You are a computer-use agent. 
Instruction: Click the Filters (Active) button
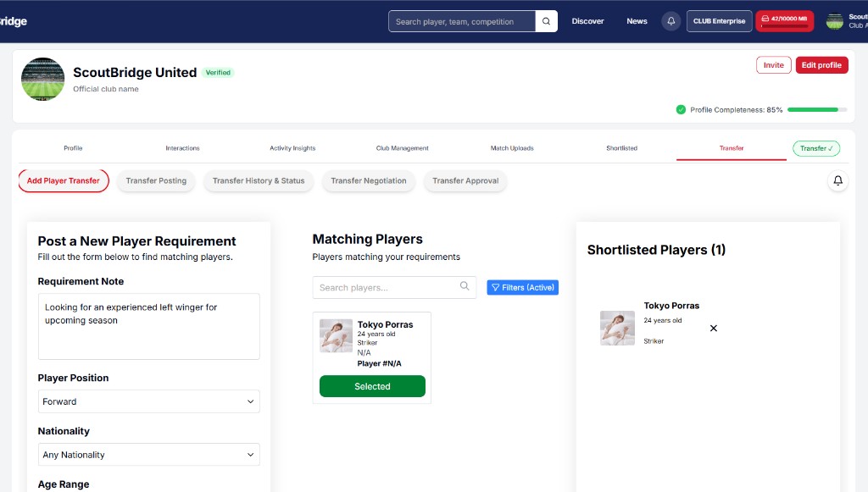click(522, 287)
